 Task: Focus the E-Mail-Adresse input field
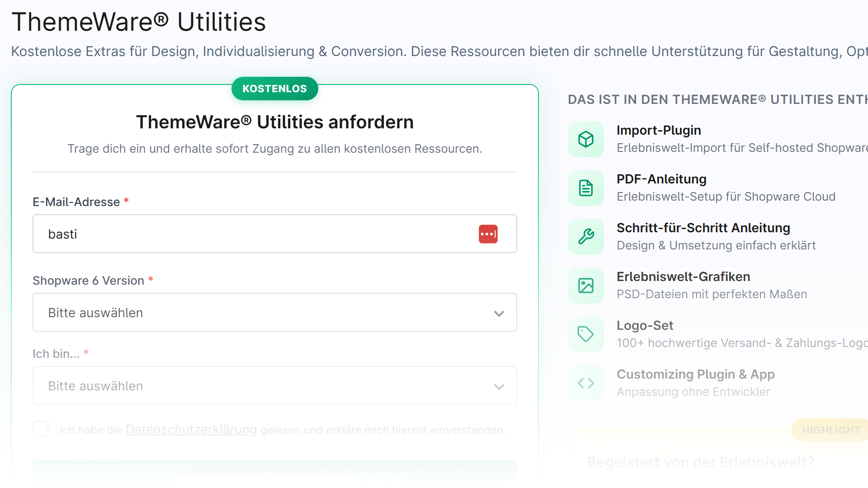coord(275,234)
